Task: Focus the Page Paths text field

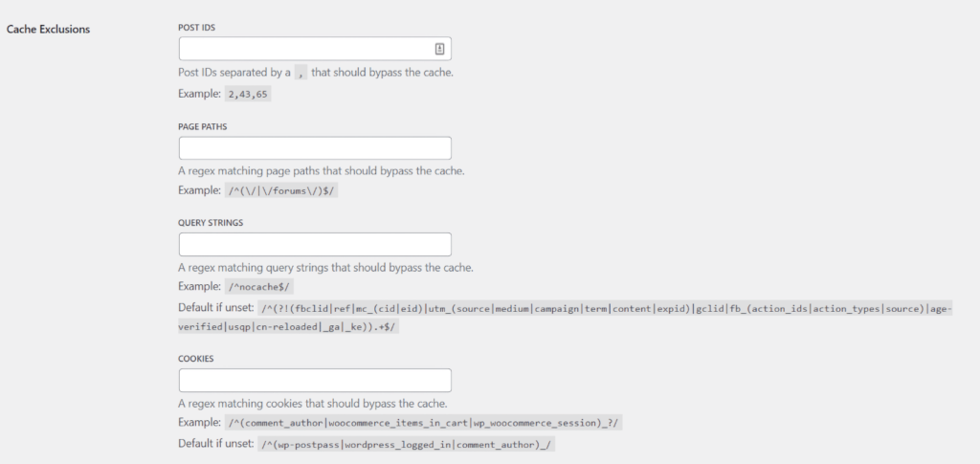Action: click(x=314, y=148)
